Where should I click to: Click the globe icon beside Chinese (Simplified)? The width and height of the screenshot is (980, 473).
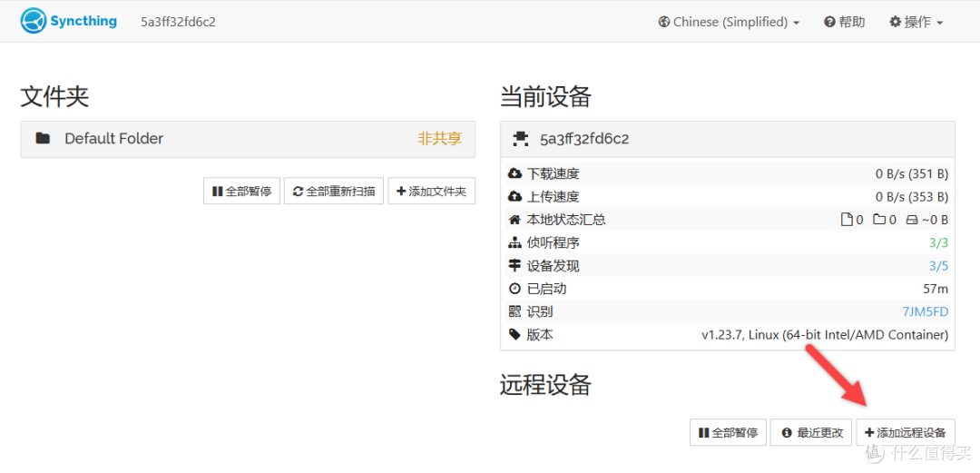click(x=664, y=22)
